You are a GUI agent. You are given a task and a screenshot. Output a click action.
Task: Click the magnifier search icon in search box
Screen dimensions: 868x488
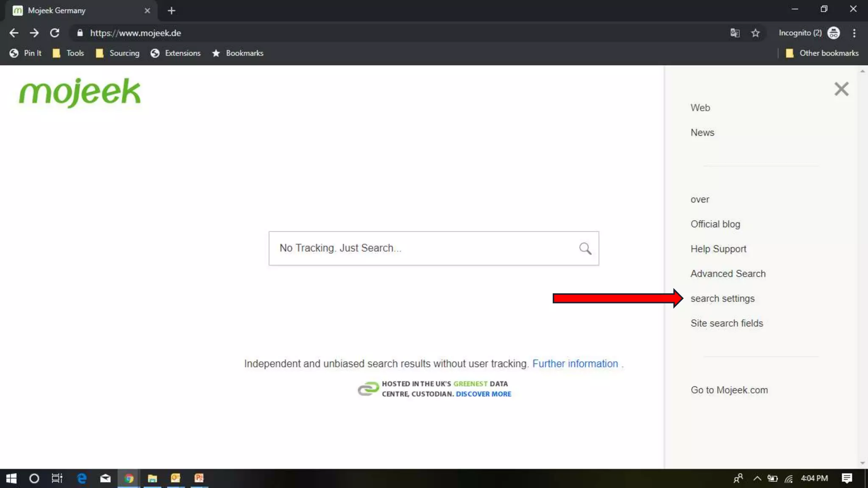click(585, 248)
